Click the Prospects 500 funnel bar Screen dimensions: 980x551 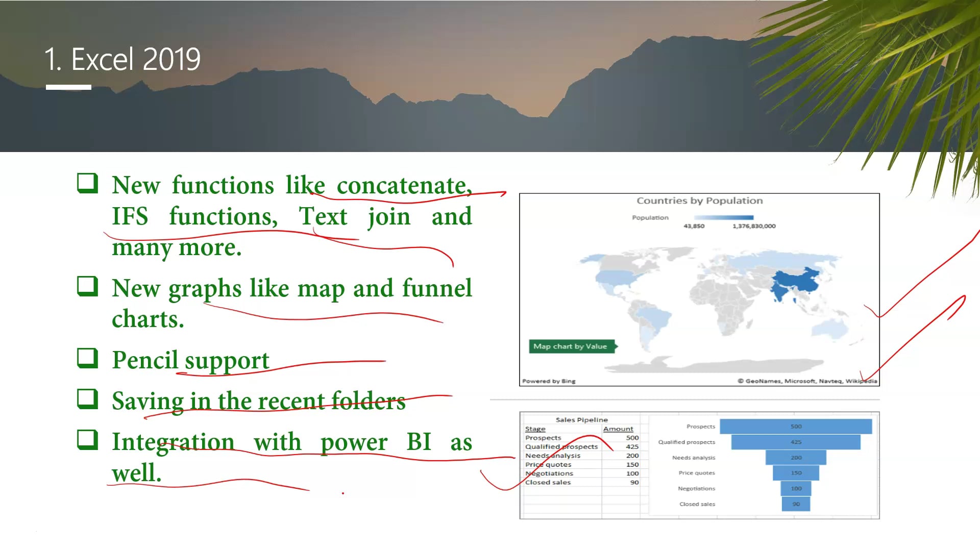click(795, 427)
